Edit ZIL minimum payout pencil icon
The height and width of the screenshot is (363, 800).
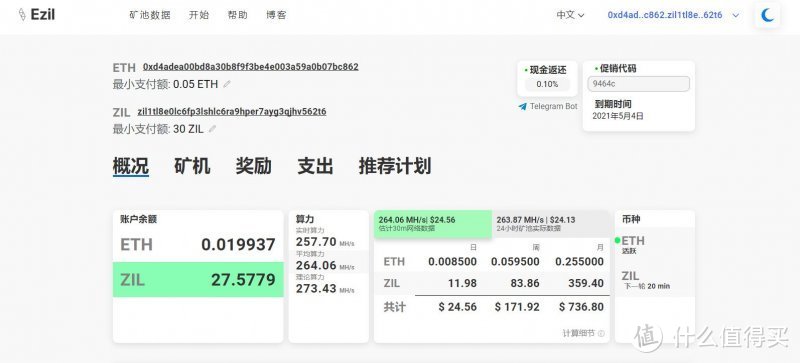pyautogui.click(x=212, y=129)
